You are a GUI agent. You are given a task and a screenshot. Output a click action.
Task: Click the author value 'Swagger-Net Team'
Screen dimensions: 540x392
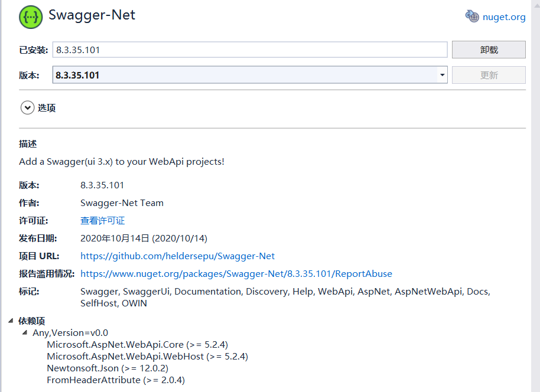(x=122, y=203)
